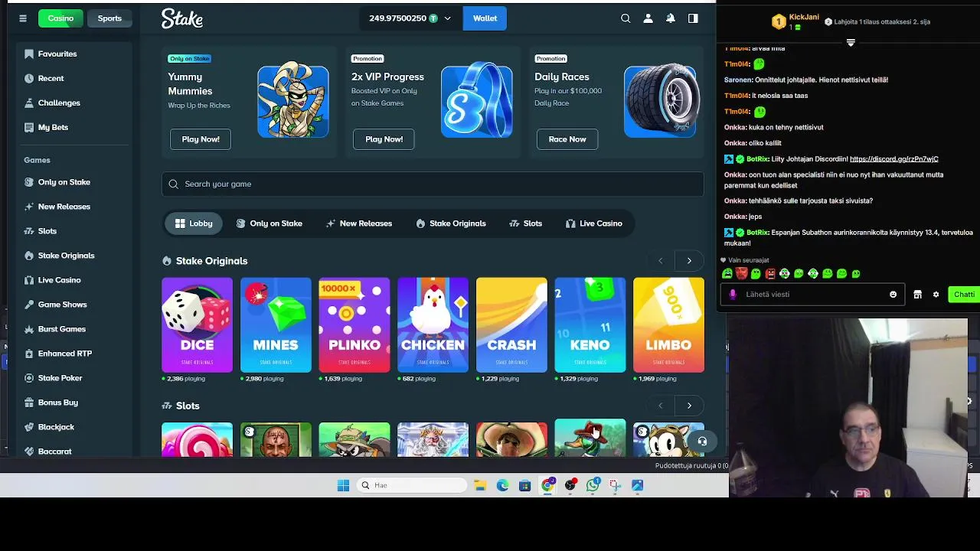The image size is (980, 551).
Task: Switch to the Casino mode toggle
Action: click(60, 18)
